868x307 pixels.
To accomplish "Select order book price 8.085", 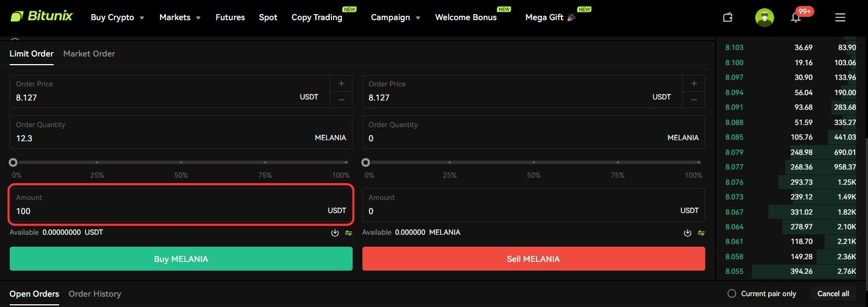I will pos(735,137).
